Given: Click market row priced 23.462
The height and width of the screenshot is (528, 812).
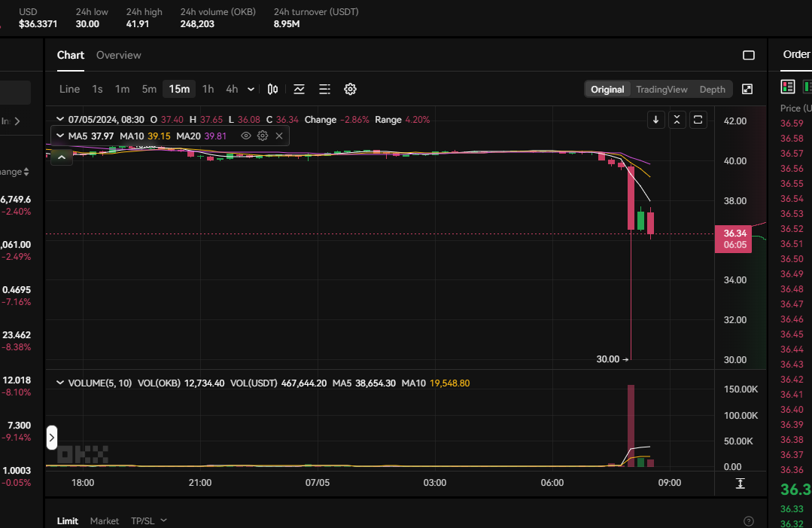Looking at the screenshot, I should [x=16, y=340].
